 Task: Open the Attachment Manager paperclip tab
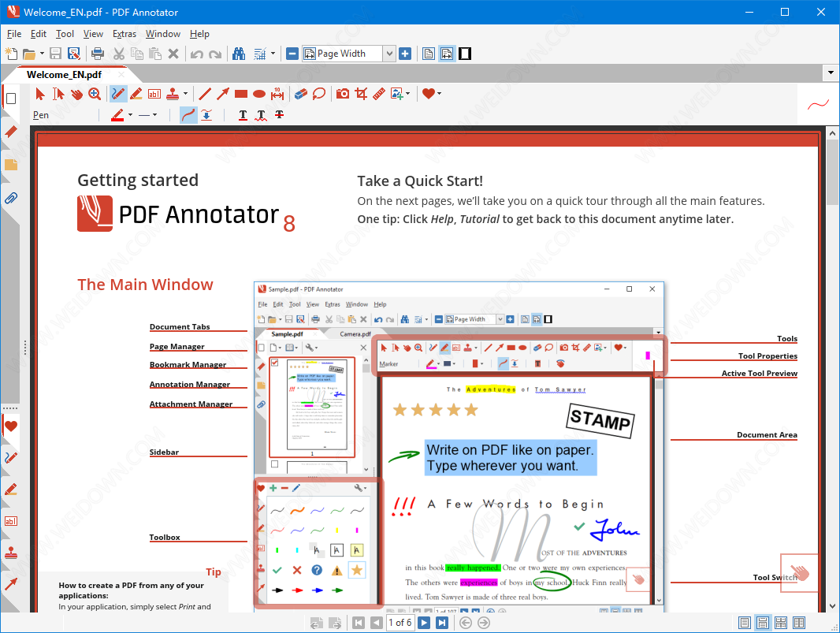(x=10, y=199)
